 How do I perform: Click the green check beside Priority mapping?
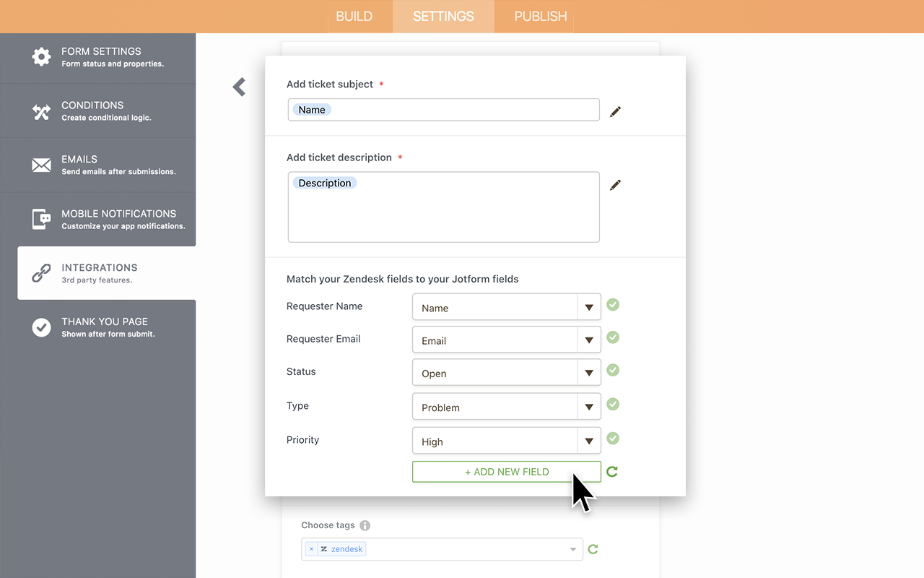pyautogui.click(x=612, y=439)
